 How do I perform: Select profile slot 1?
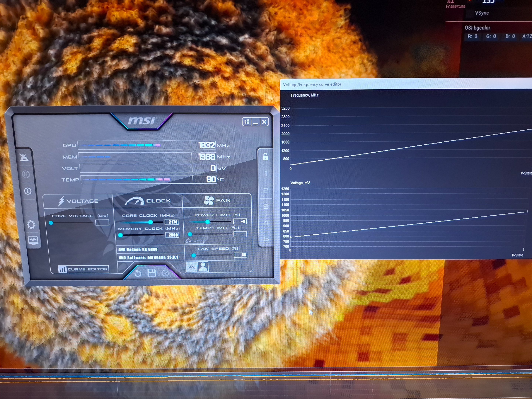pyautogui.click(x=266, y=174)
